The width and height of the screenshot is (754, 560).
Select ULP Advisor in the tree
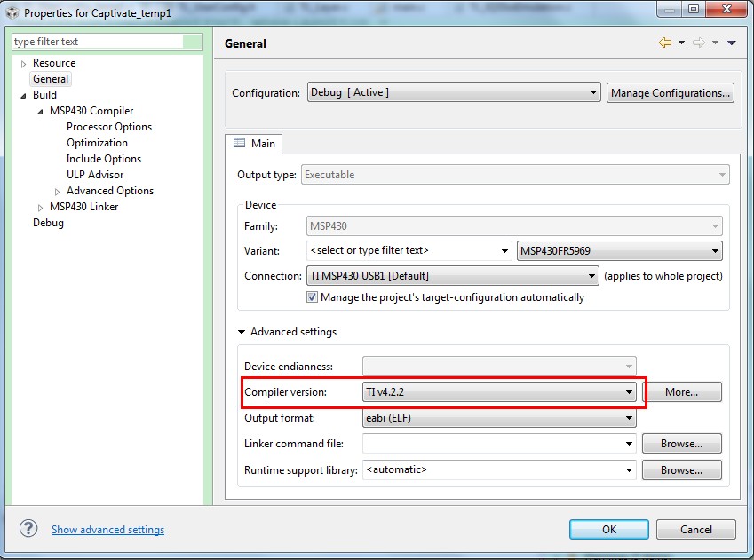click(x=95, y=175)
